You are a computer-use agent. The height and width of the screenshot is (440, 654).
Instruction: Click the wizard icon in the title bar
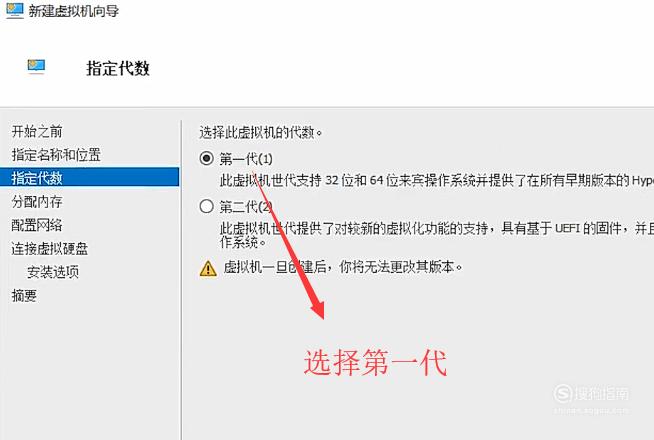pyautogui.click(x=15, y=10)
